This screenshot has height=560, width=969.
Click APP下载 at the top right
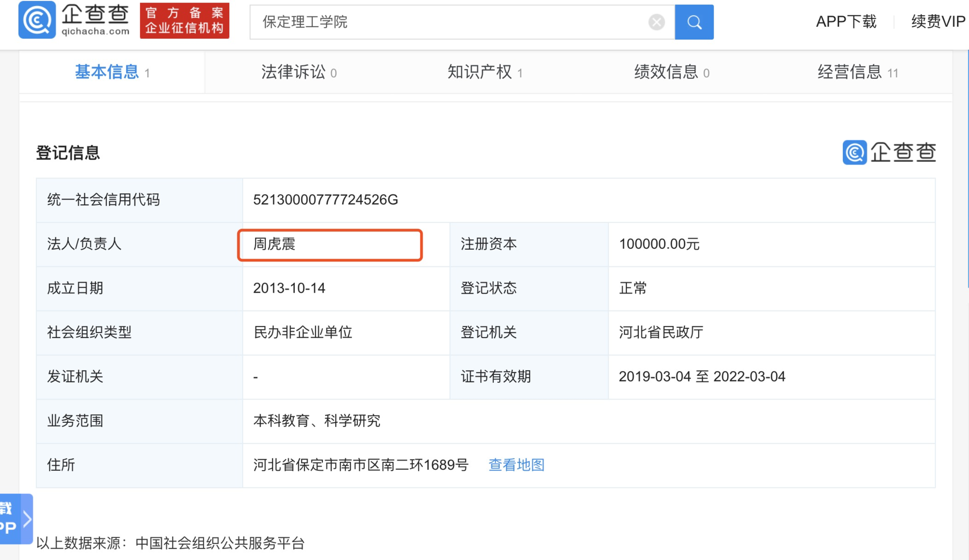coord(846,22)
